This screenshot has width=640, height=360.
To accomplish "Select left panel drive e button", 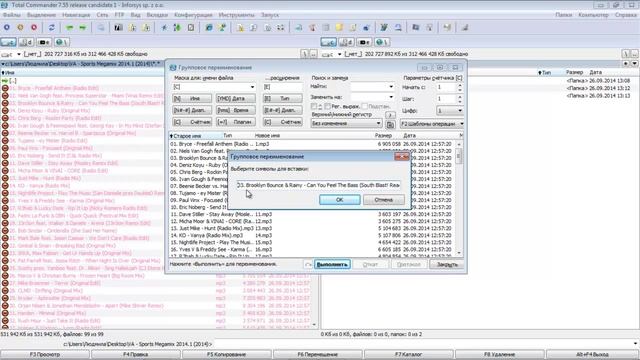I will 44,42.
